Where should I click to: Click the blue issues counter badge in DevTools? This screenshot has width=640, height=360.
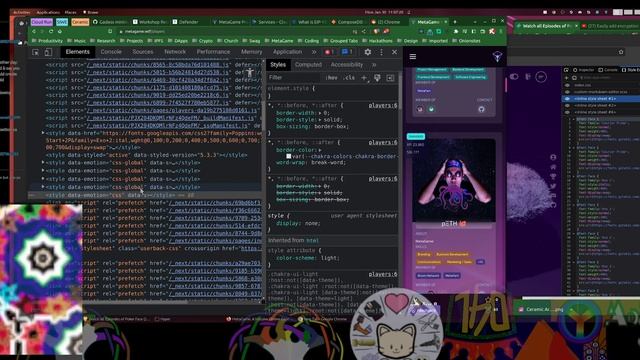coord(347,52)
